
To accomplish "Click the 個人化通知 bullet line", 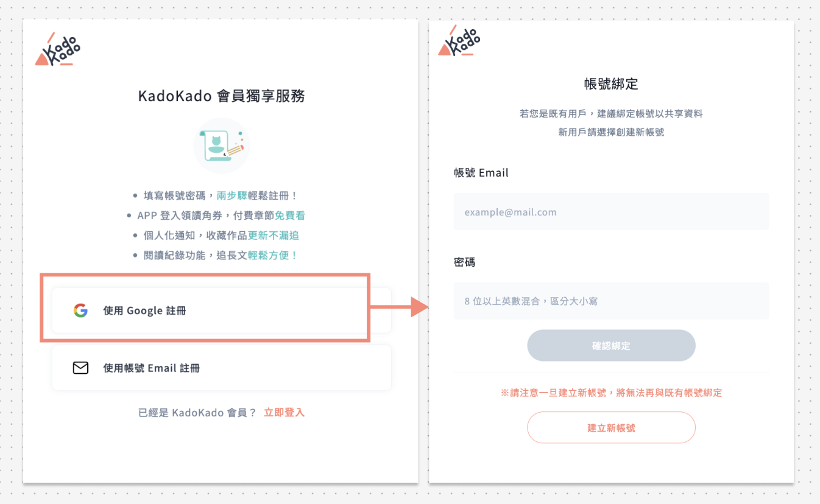I will click(215, 235).
